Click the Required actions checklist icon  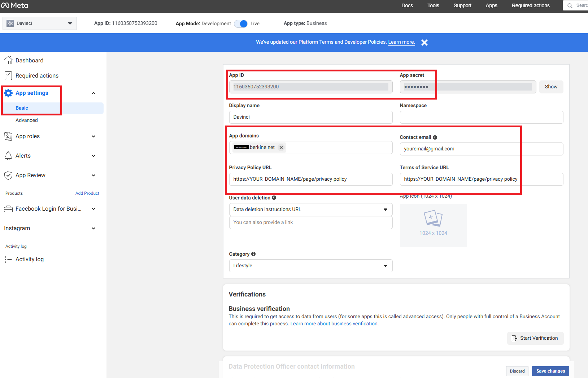click(x=8, y=76)
